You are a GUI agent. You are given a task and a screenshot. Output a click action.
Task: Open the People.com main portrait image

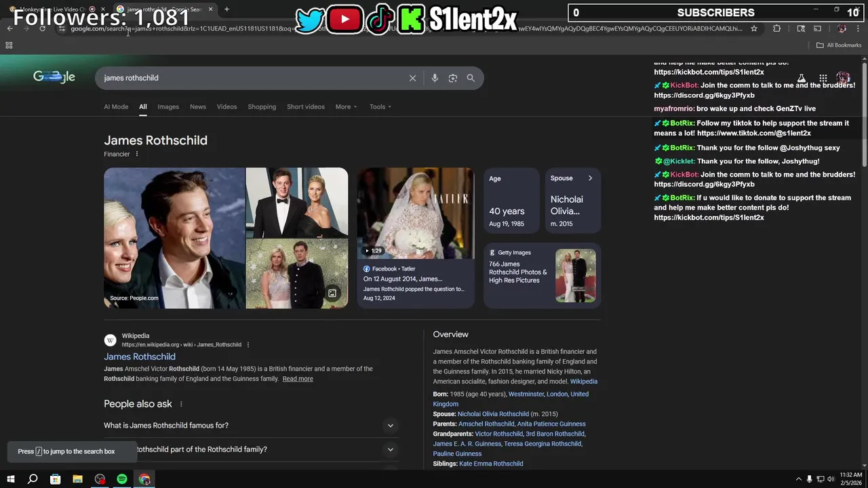174,238
